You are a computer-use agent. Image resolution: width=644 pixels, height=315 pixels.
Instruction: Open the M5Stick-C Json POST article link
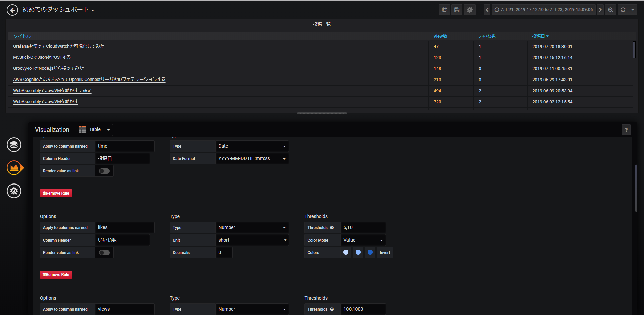tap(42, 57)
